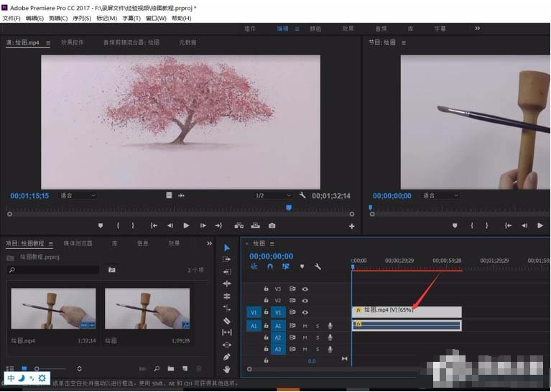The width and height of the screenshot is (551, 392).
Task: Switch to the 媒体浏览器 tab
Action: 78,243
